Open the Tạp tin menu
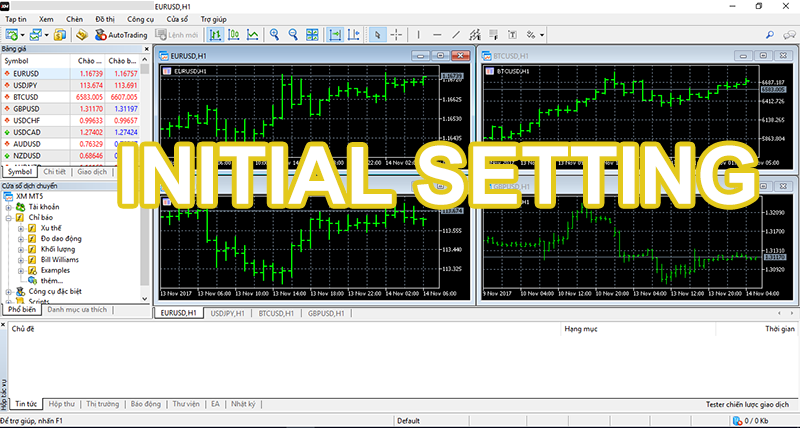This screenshot has height=428, width=800. tap(16, 19)
